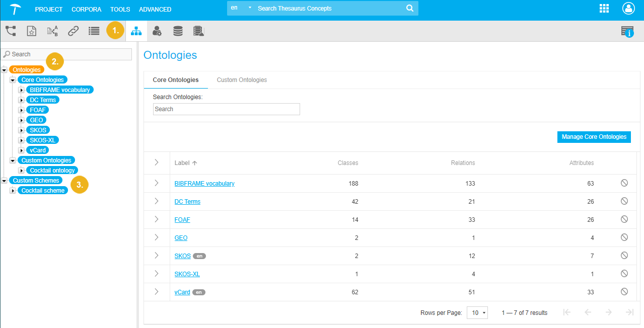This screenshot has width=644, height=328.
Task: Open the Rows per Page dropdown
Action: tap(477, 313)
